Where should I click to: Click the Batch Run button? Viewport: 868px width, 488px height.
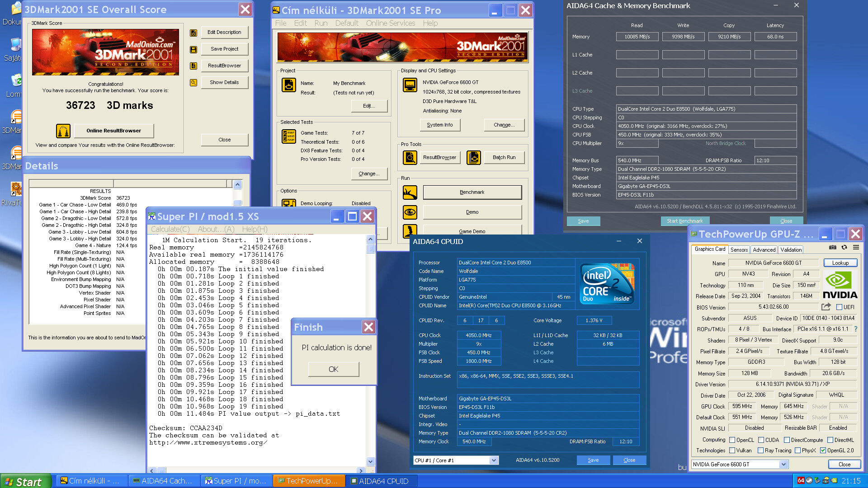(504, 157)
